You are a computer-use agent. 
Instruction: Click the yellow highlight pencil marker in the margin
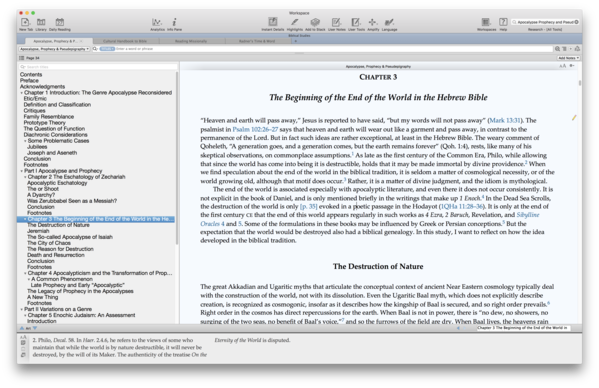pyautogui.click(x=574, y=118)
